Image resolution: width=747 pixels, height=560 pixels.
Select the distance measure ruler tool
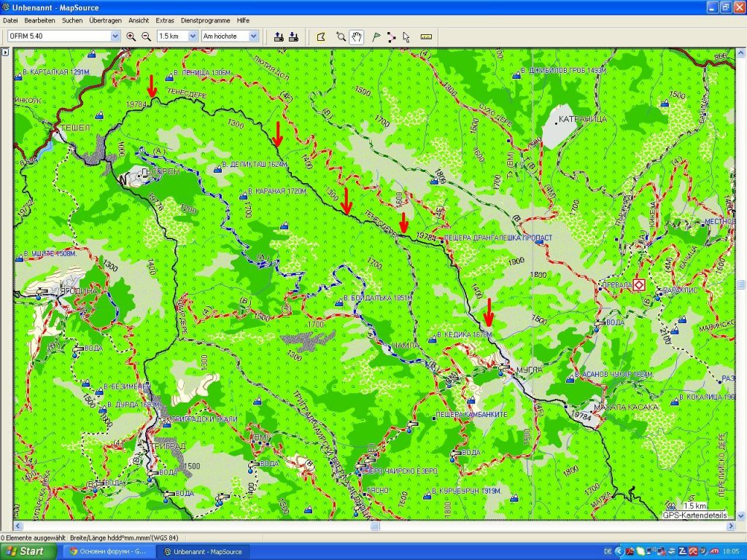point(427,36)
